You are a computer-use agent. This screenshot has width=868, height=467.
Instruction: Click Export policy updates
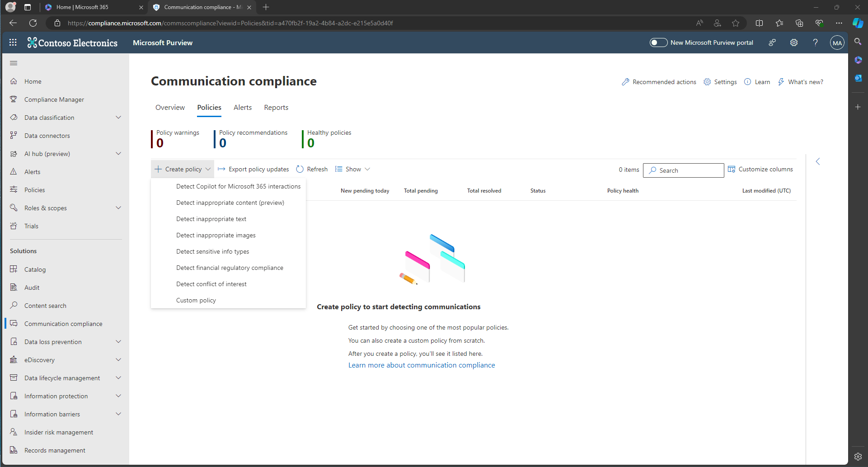[253, 169]
